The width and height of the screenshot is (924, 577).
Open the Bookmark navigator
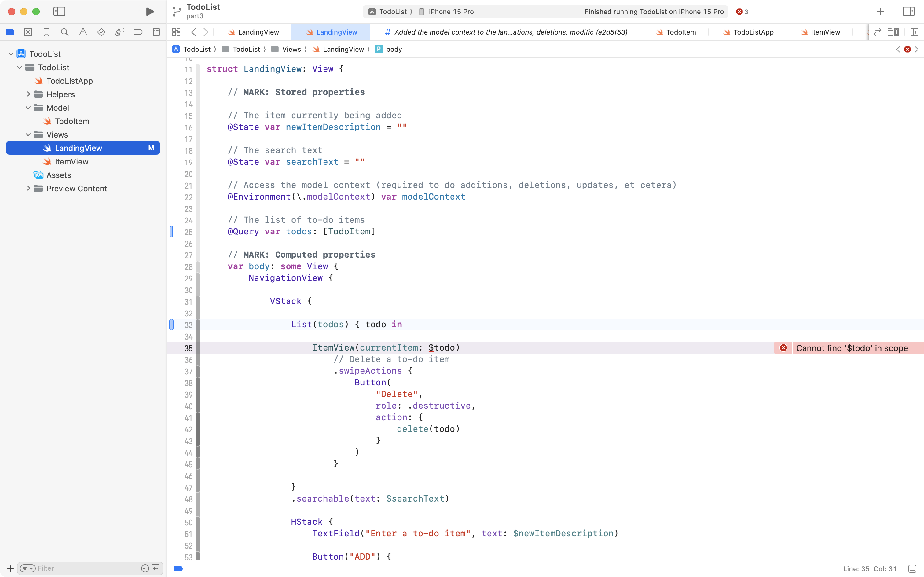(x=46, y=32)
